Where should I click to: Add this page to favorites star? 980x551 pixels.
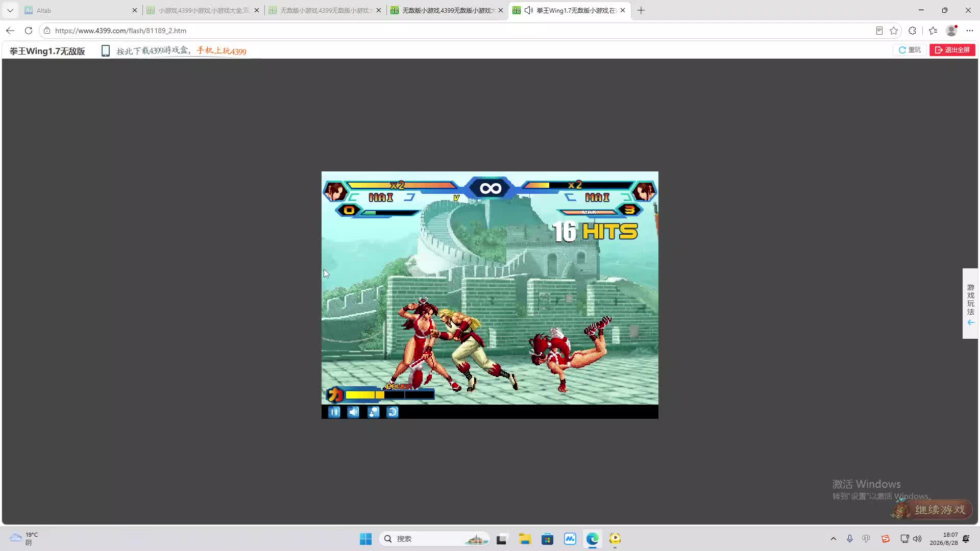894,31
